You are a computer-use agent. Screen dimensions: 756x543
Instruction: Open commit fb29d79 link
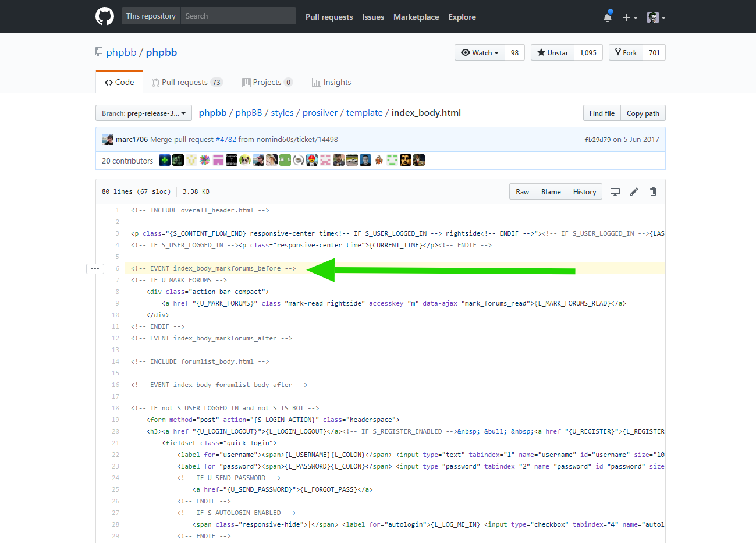tap(598, 140)
